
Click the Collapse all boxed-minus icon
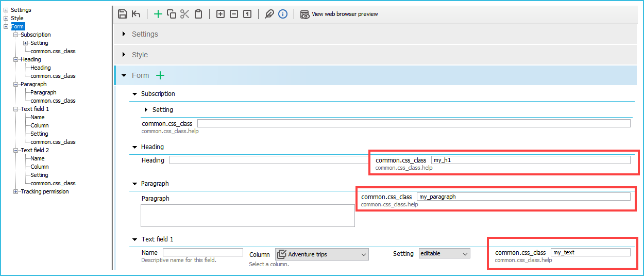234,14
